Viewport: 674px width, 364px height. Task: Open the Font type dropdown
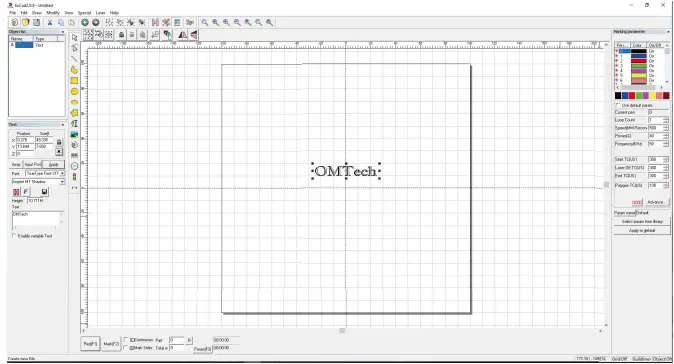[x=62, y=173]
